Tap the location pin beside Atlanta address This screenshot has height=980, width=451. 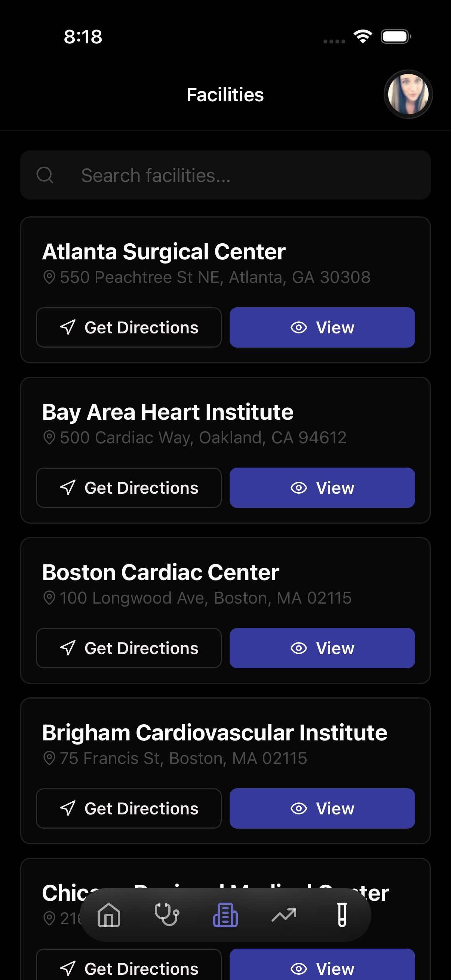point(49,277)
